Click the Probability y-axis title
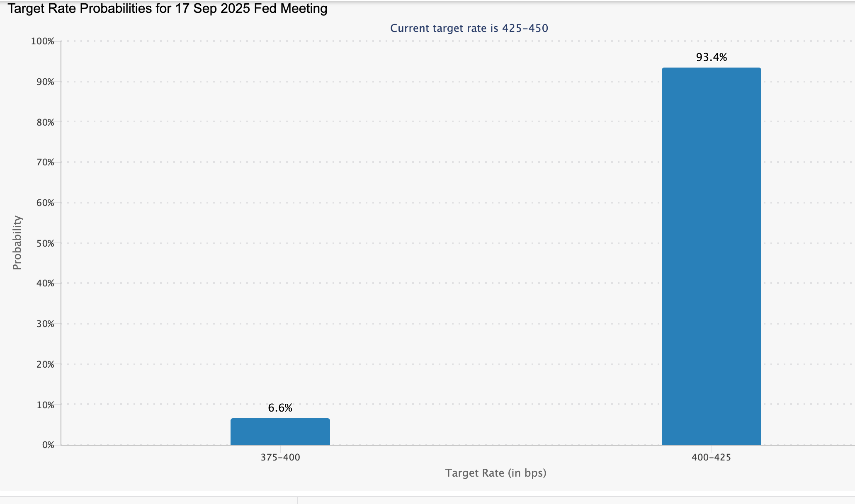 pyautogui.click(x=17, y=243)
